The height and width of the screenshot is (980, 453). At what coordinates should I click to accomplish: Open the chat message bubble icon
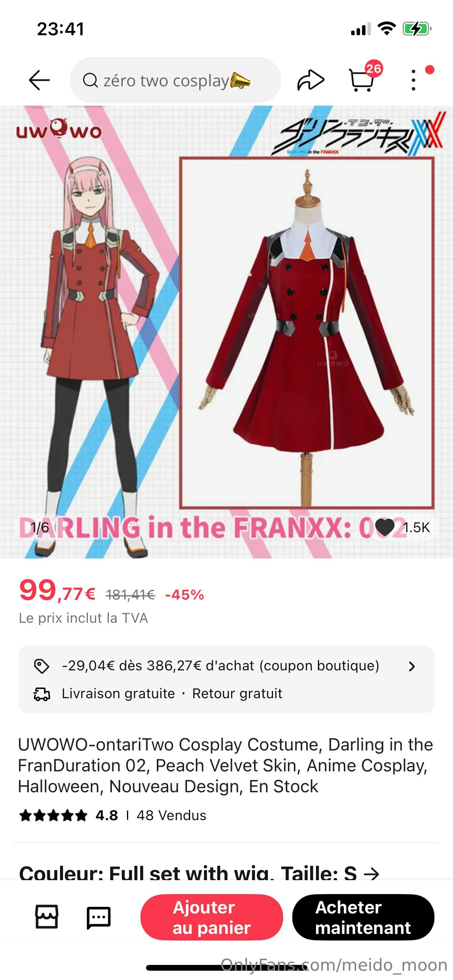click(98, 917)
